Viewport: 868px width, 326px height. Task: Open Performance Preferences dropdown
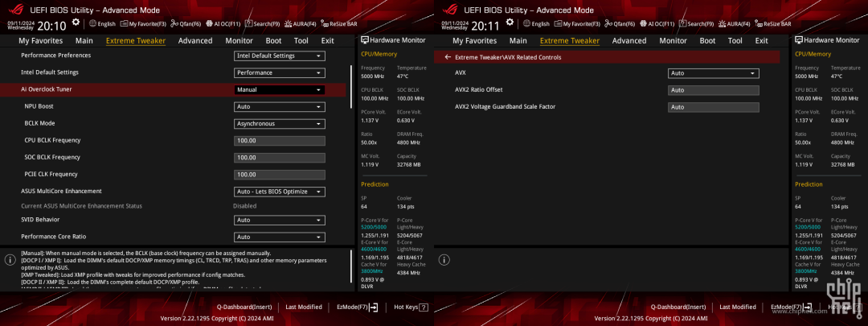pos(280,56)
